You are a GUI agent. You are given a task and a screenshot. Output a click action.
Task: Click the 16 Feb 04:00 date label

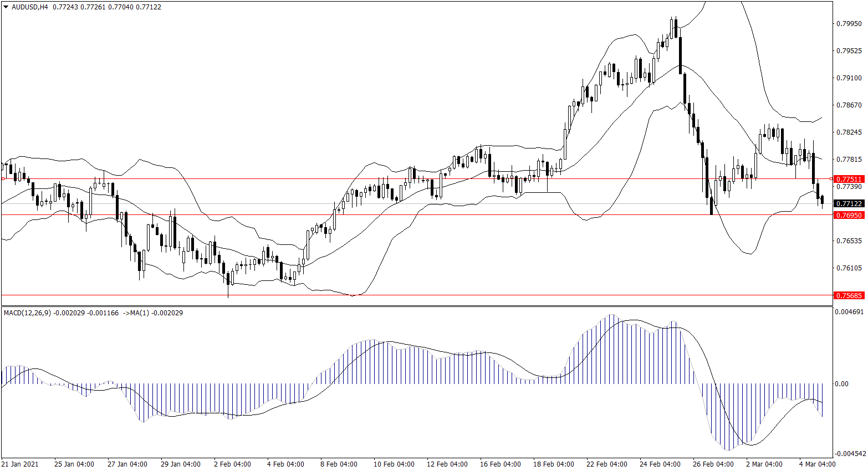500,464
